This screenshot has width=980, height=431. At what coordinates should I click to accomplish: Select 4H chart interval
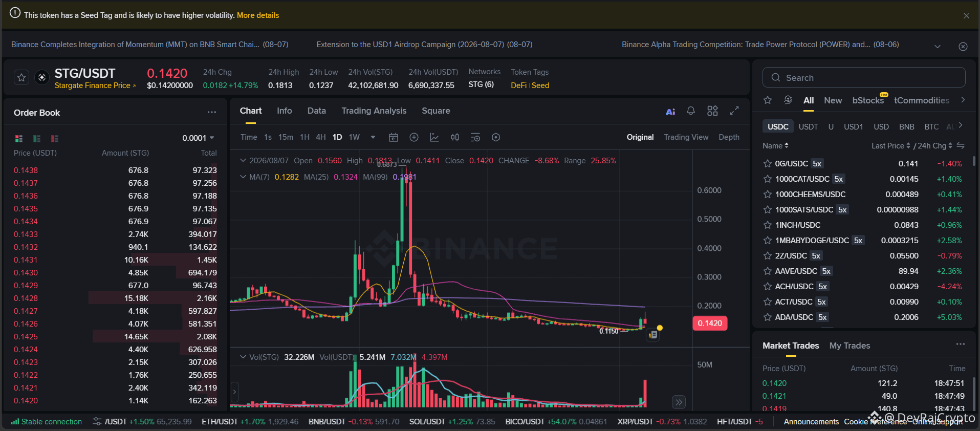321,137
